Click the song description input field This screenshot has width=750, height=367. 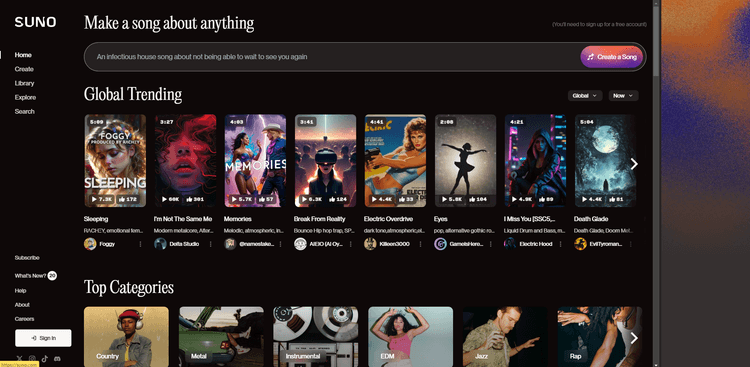tap(331, 57)
